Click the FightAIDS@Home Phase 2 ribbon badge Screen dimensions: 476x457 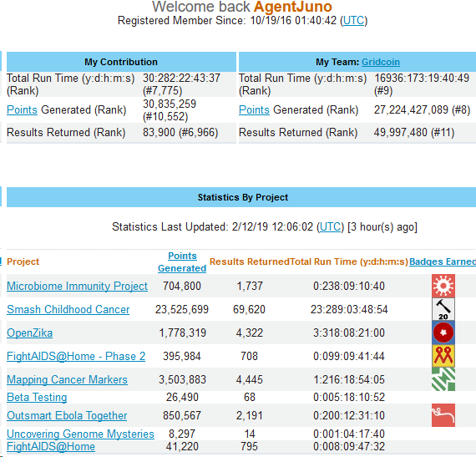[x=443, y=356]
